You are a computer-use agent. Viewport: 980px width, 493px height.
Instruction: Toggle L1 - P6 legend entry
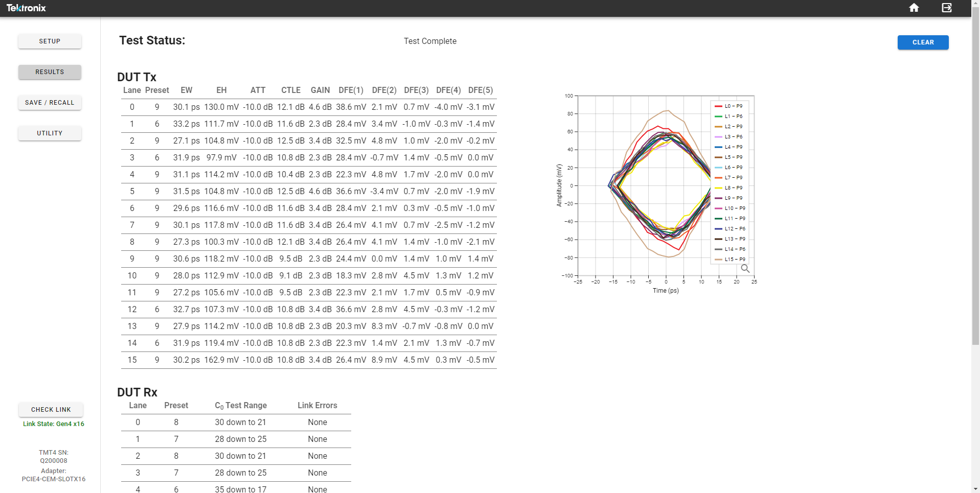[728, 116]
